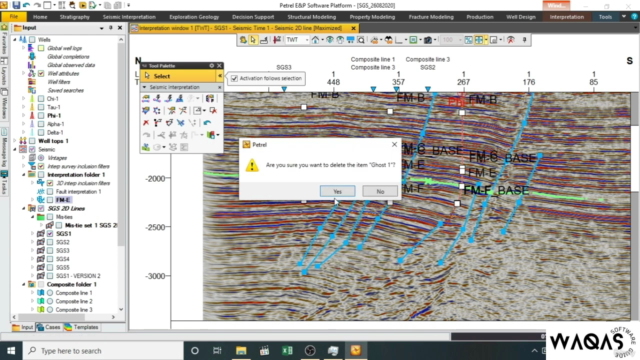Collapse the Wells tree node
Viewport: 640px width, 360px height.
click(x=15, y=40)
